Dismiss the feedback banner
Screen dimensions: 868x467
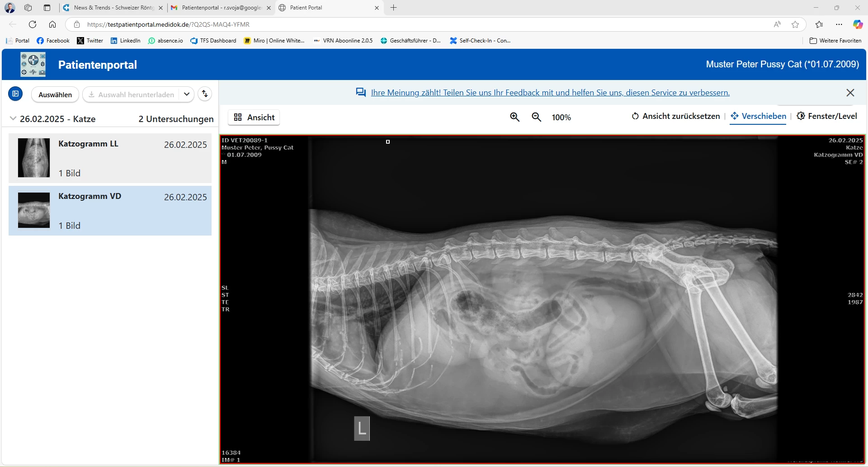click(x=850, y=93)
